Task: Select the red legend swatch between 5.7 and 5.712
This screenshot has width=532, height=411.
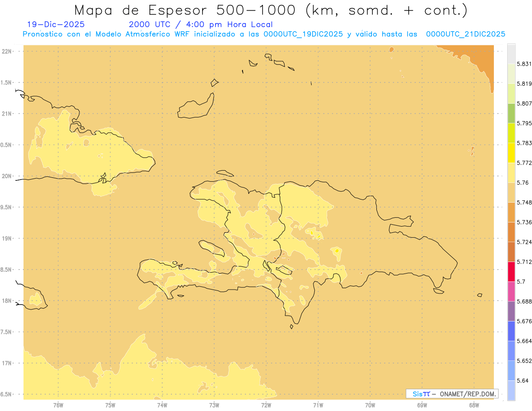Action: tap(511, 271)
